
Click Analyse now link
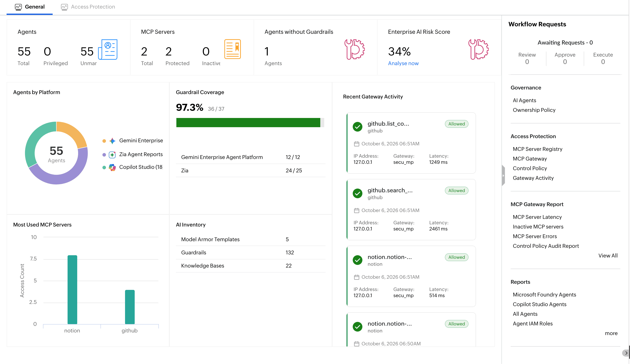point(403,63)
